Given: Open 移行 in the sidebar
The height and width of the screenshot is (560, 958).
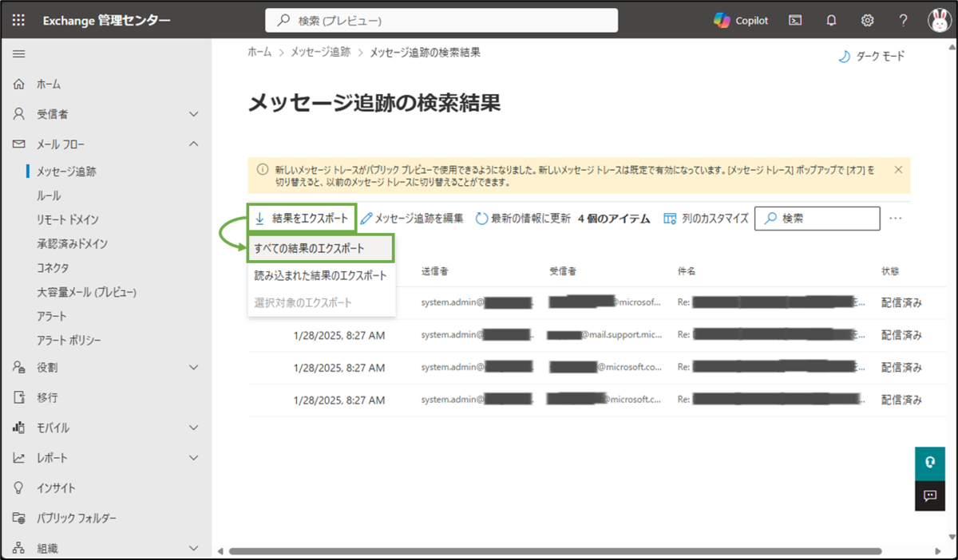Looking at the screenshot, I should pos(47,397).
